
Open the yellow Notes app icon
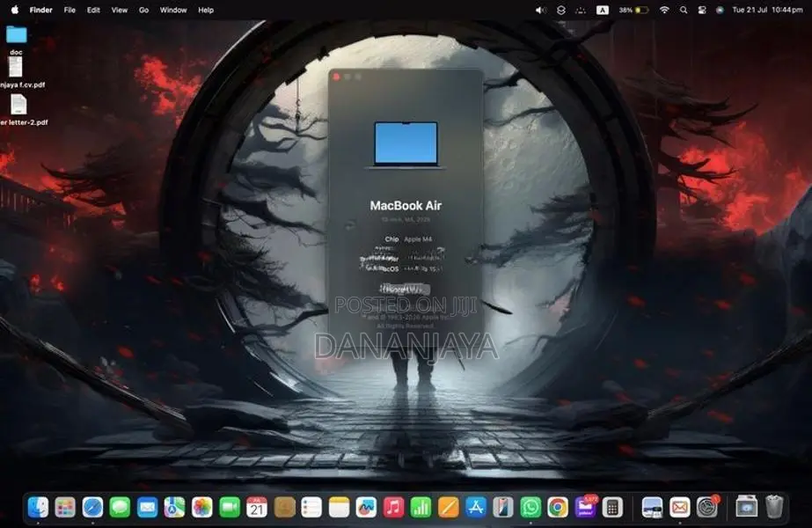point(339,507)
